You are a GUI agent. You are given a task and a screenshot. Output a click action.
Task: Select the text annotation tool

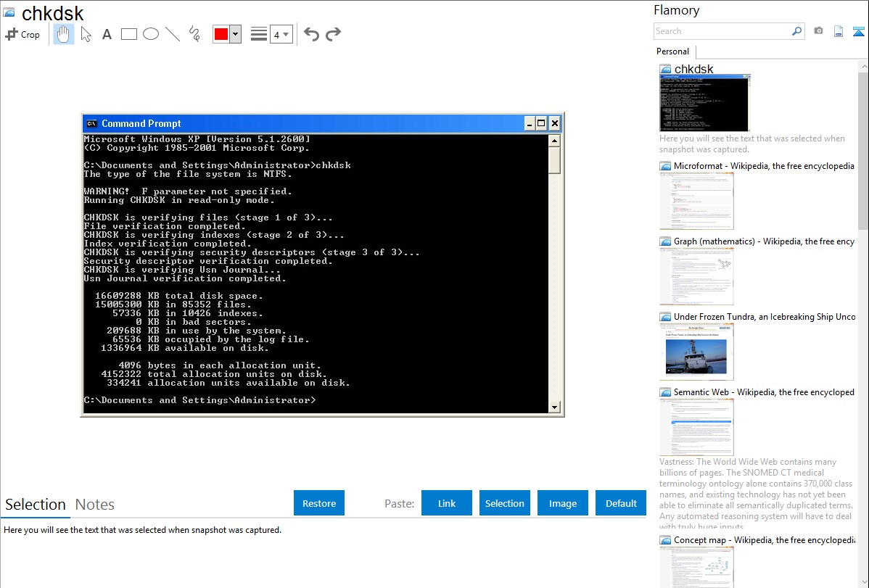point(107,34)
